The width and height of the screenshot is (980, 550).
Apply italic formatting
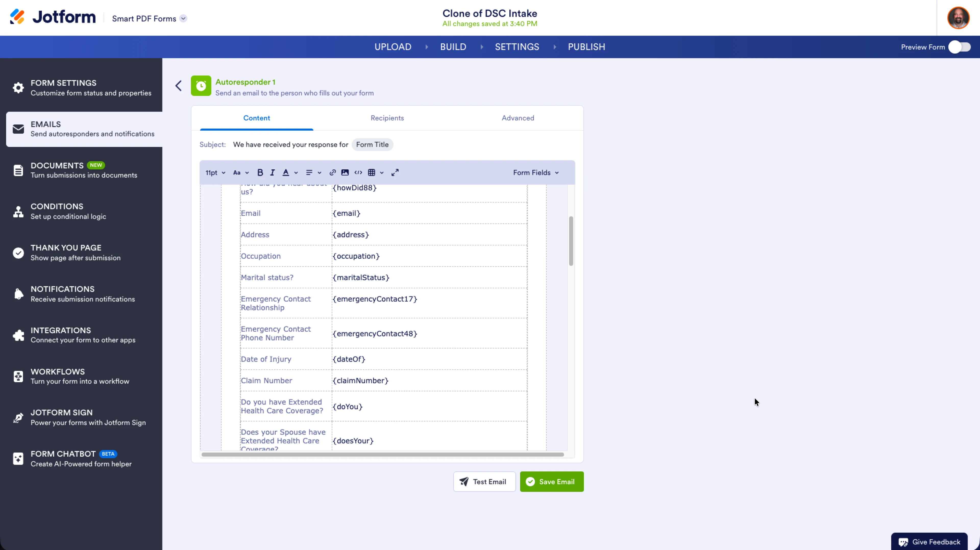click(x=272, y=172)
